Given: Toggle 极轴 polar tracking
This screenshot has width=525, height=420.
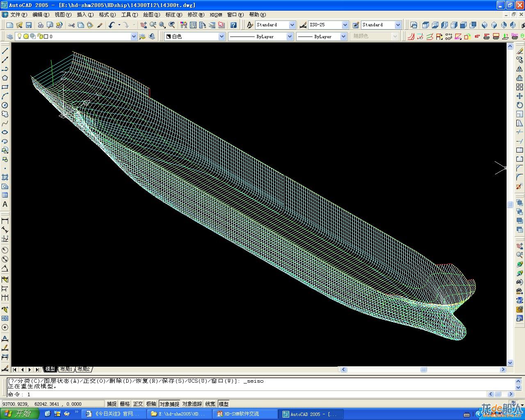Looking at the screenshot, I should pyautogui.click(x=151, y=404).
